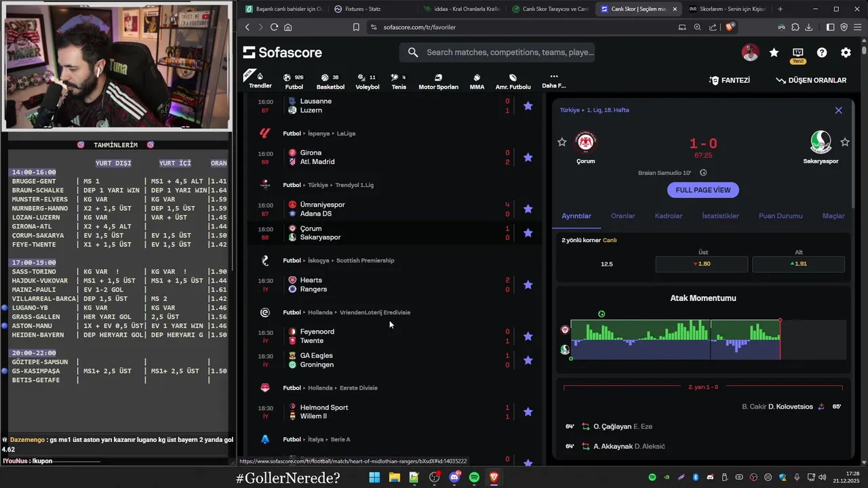Open Windows Start menu

coord(374,478)
